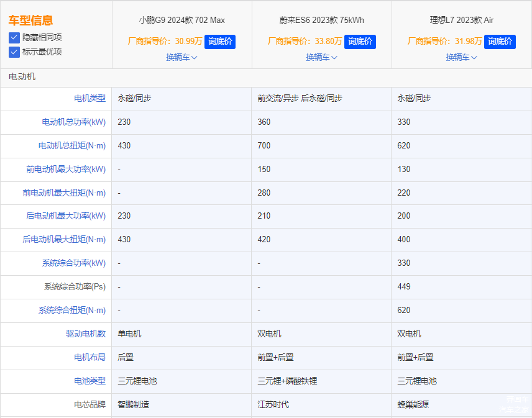Select the 理想L7 total torque 620 in 电动机总扭矩 row

point(404,146)
